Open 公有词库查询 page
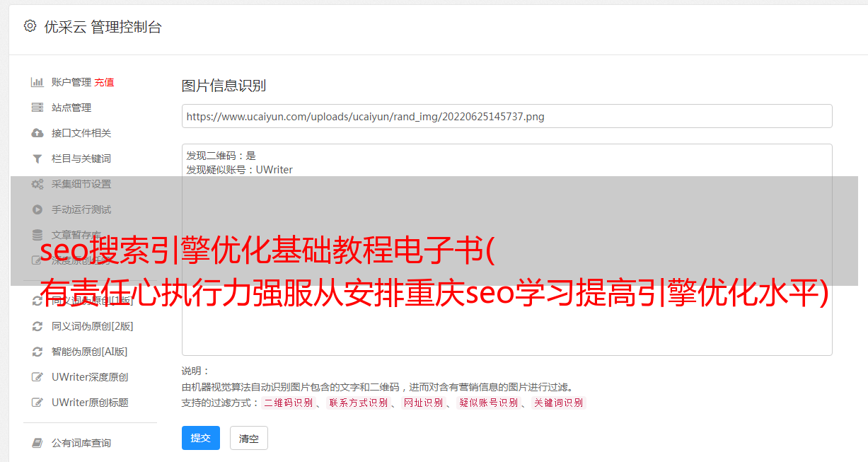 pos(81,443)
